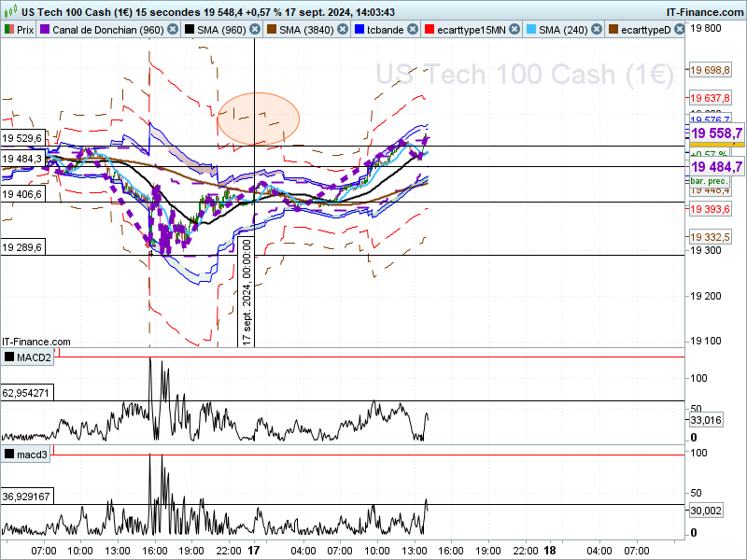Select the 62,954271 level label in MACD2
Viewport: 747px width, 560px height.
click(x=26, y=393)
